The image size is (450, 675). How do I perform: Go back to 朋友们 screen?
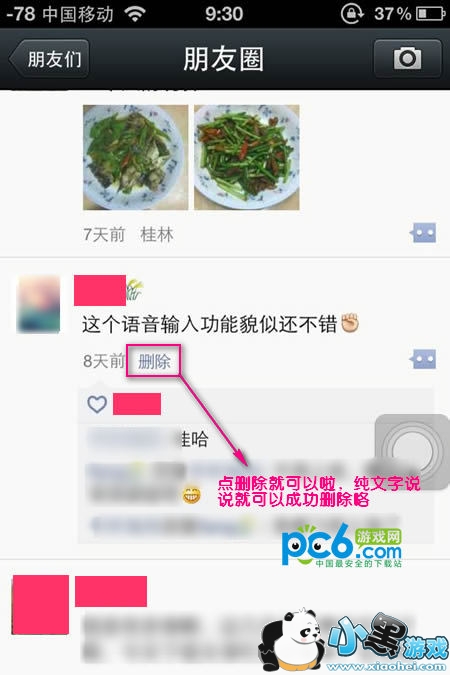(x=50, y=59)
